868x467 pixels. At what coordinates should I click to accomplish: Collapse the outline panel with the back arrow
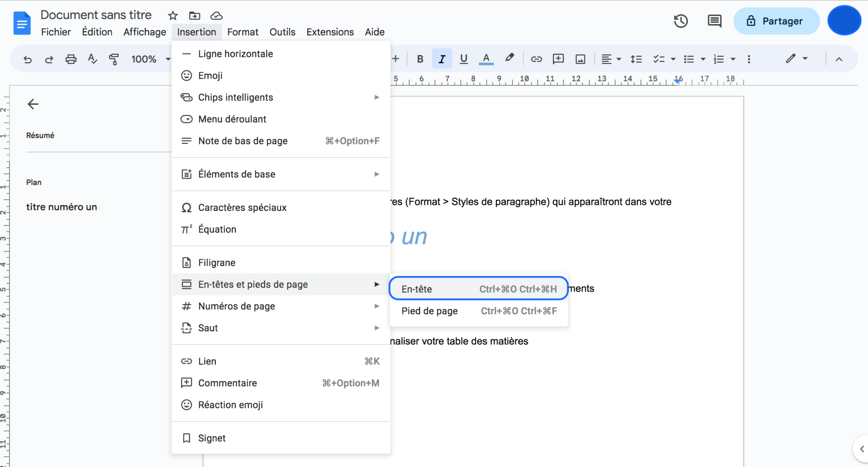point(33,103)
